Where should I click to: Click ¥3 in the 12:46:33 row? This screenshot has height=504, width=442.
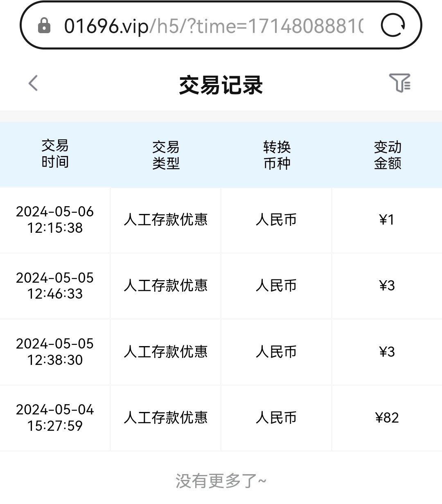[387, 286]
